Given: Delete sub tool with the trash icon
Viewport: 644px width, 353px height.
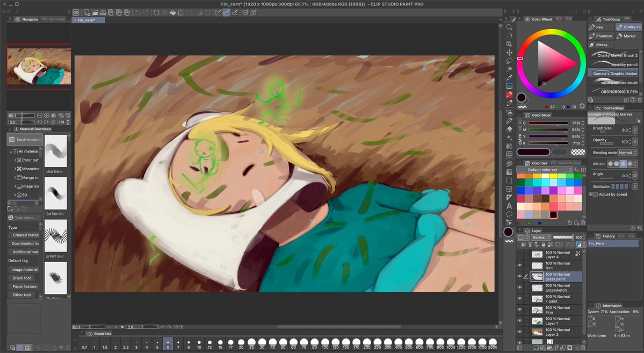Looking at the screenshot, I should (x=640, y=100).
